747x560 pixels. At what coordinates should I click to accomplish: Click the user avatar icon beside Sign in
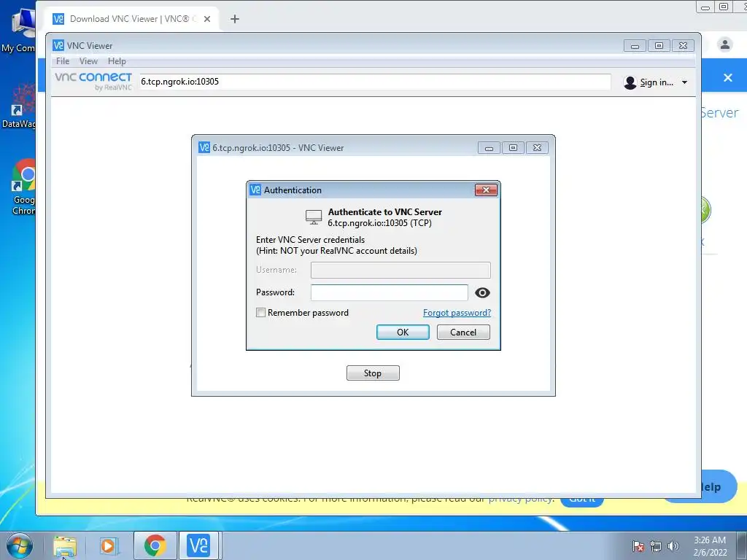[x=630, y=82]
